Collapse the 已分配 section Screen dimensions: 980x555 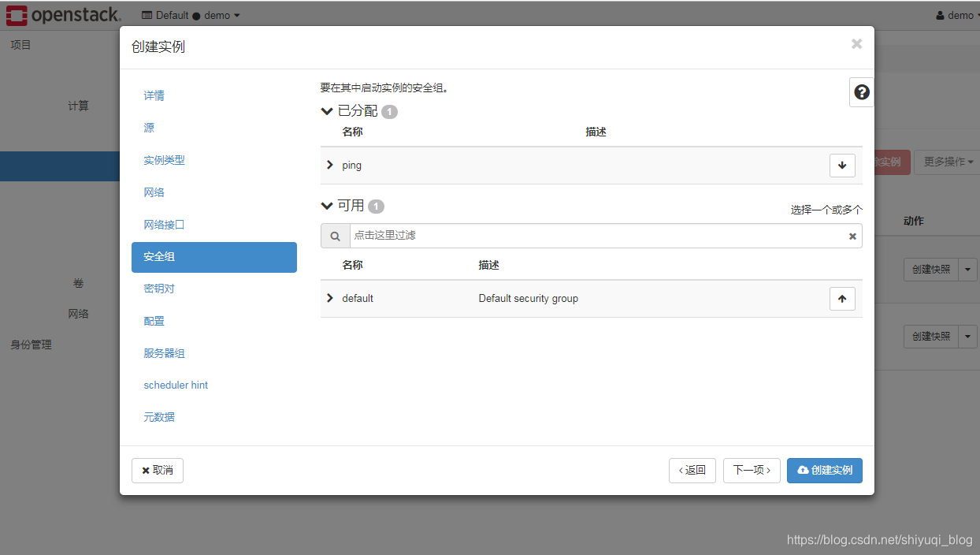coord(328,111)
